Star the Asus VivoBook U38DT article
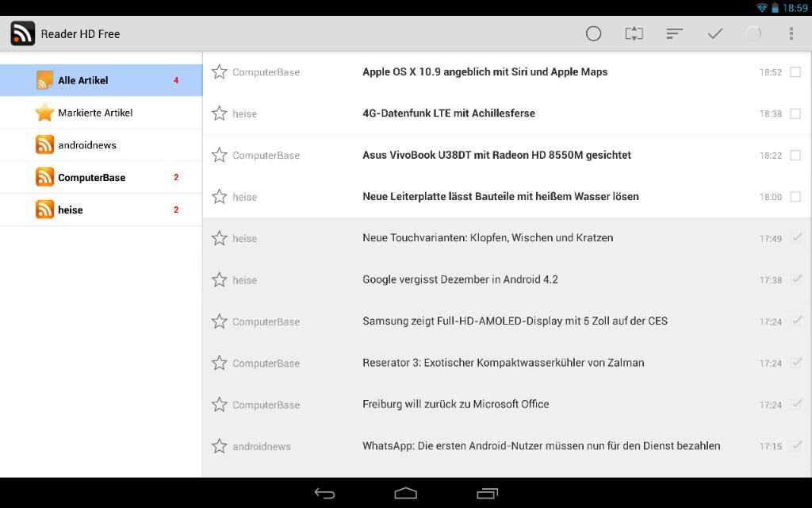 pyautogui.click(x=220, y=155)
